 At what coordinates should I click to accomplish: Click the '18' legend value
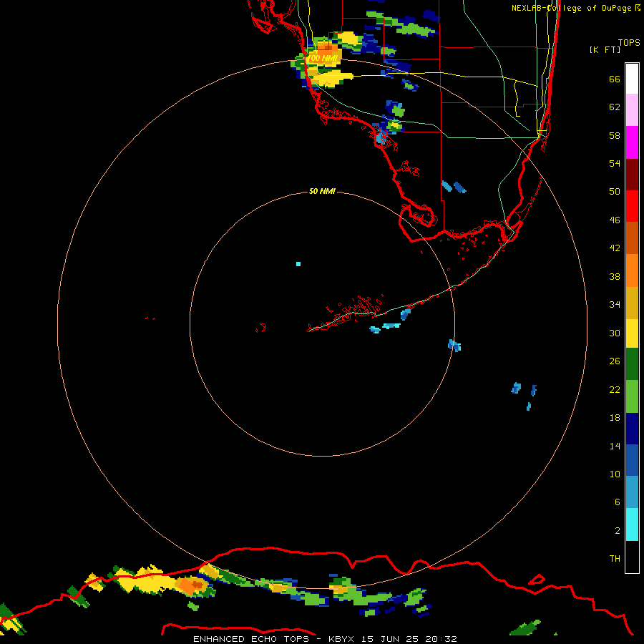(x=615, y=418)
